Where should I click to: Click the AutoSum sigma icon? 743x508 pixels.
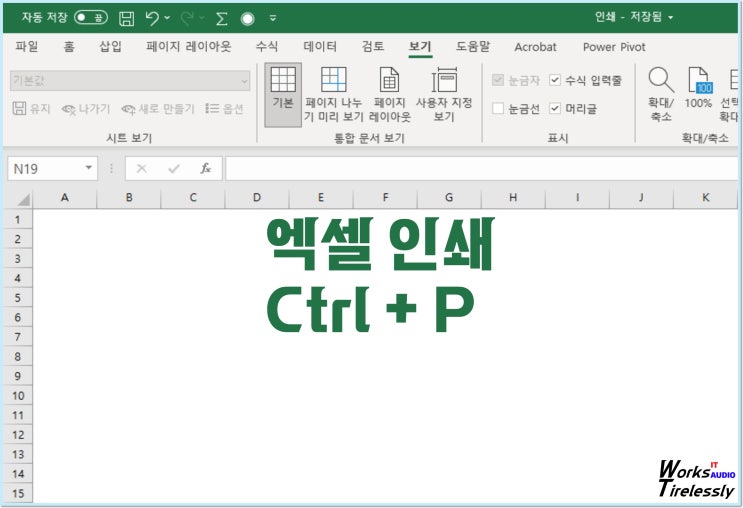pyautogui.click(x=221, y=18)
